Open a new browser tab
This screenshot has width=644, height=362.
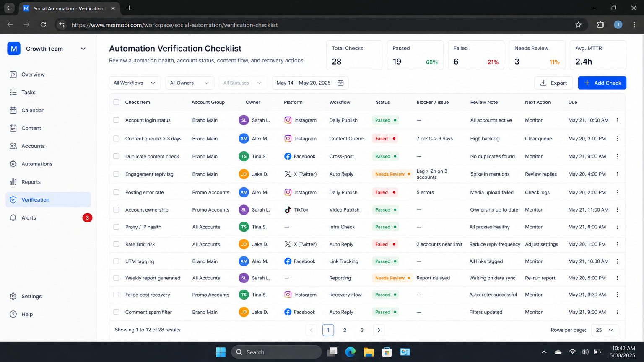click(x=129, y=8)
